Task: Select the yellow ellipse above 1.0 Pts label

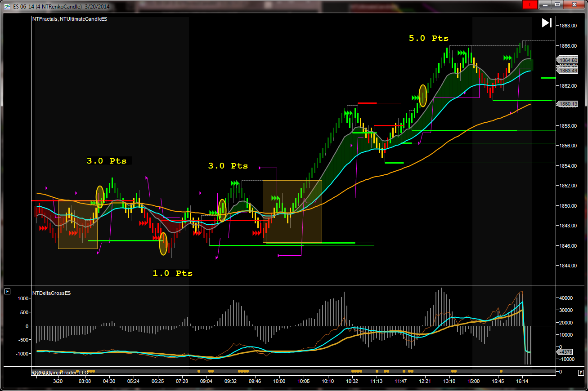Action: (163, 244)
